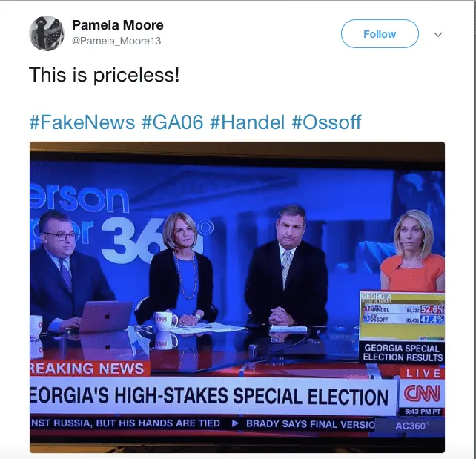Click the Ossoff 47.4% result bar

coord(404,319)
